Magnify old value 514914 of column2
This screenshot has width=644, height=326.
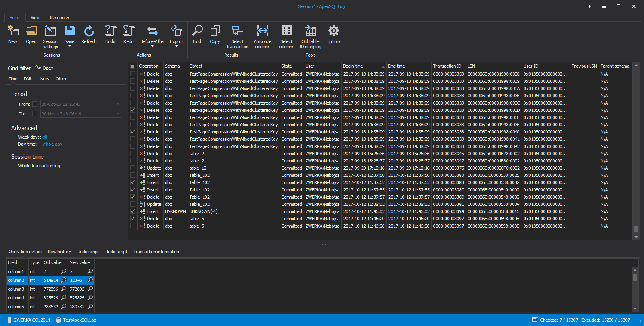(63, 280)
